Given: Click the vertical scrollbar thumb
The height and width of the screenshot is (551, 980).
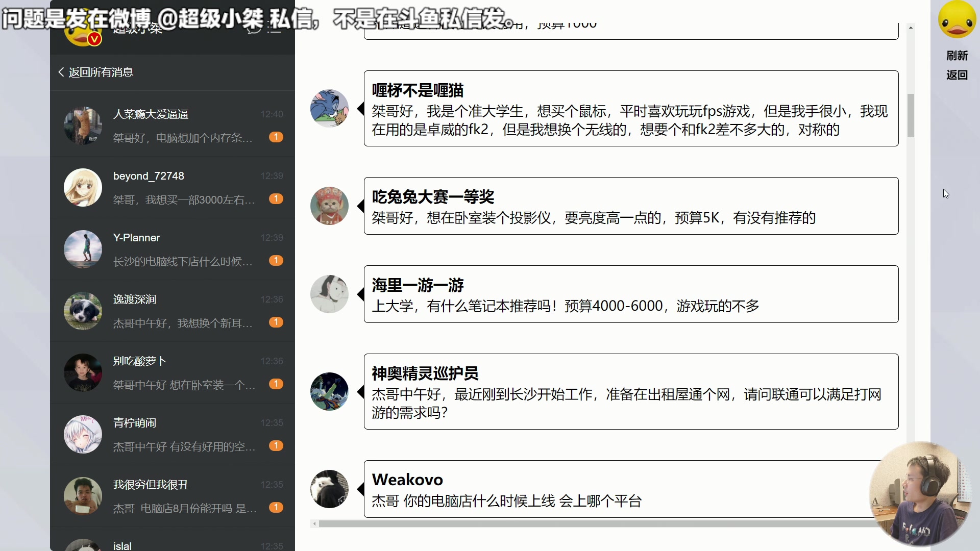Looking at the screenshot, I should [911, 115].
